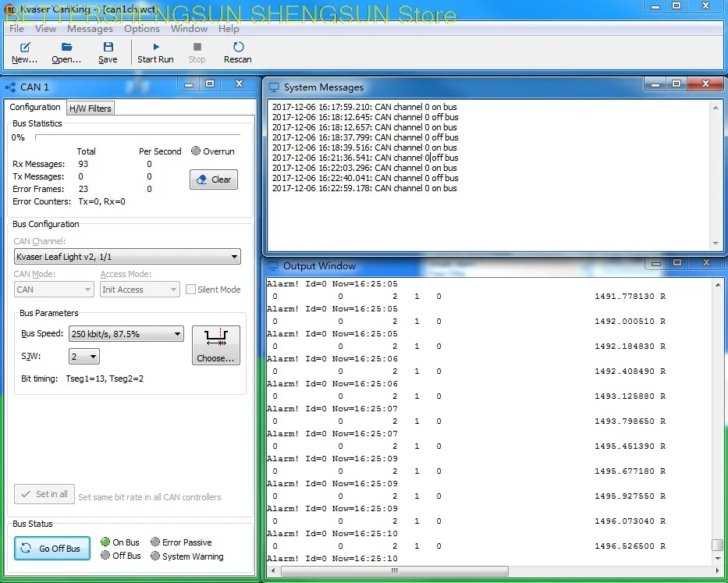Enable the Silent Mode checkbox
Screen dimensions: 728x583
click(190, 290)
